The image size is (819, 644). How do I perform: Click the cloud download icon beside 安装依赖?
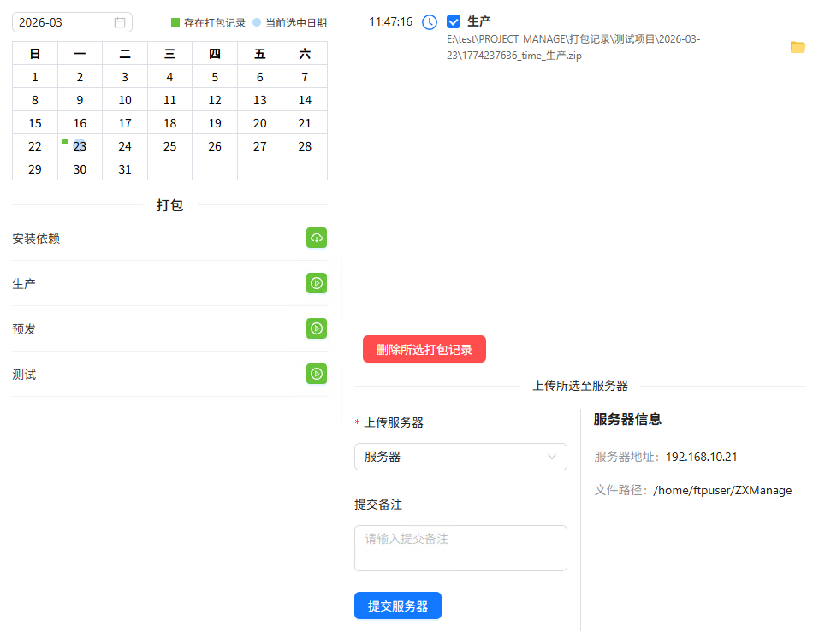317,238
